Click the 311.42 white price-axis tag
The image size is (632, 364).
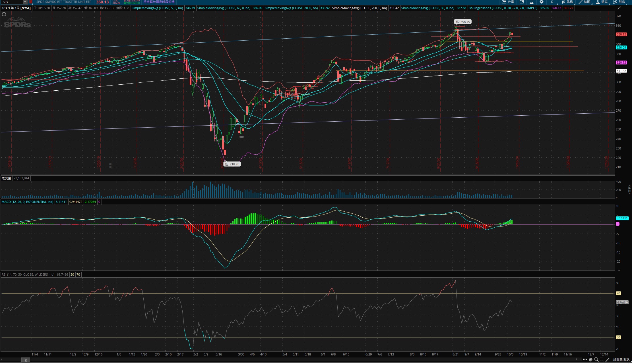621,71
